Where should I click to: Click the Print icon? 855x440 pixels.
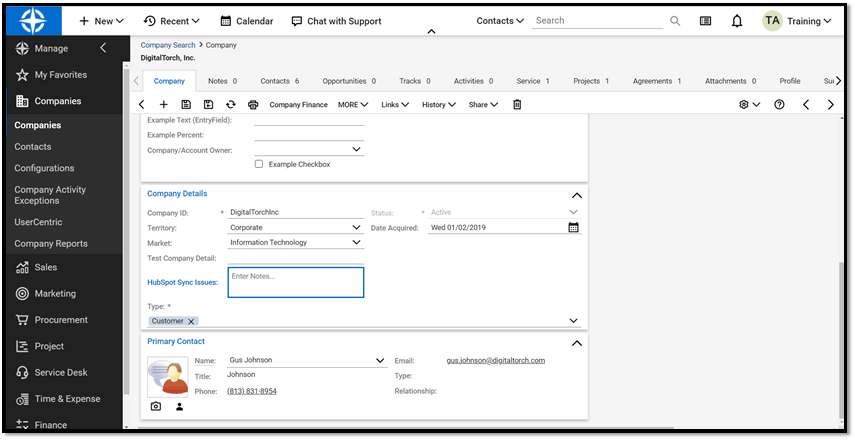(x=253, y=105)
